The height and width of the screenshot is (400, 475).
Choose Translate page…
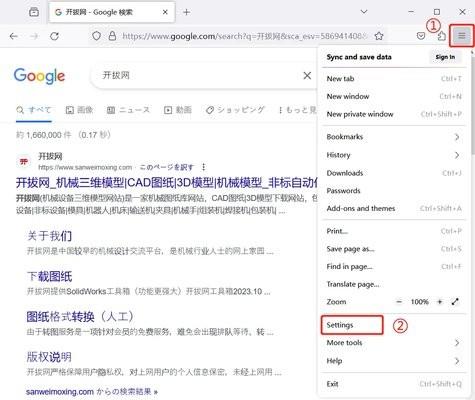(394, 284)
